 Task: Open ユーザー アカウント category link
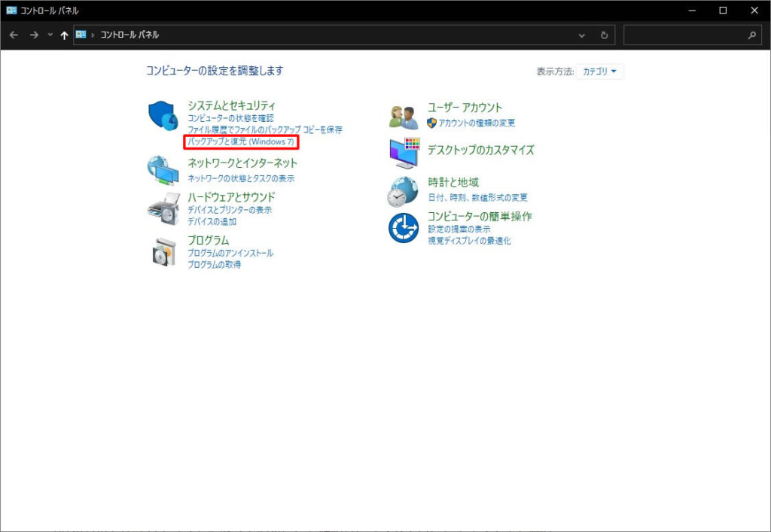465,108
